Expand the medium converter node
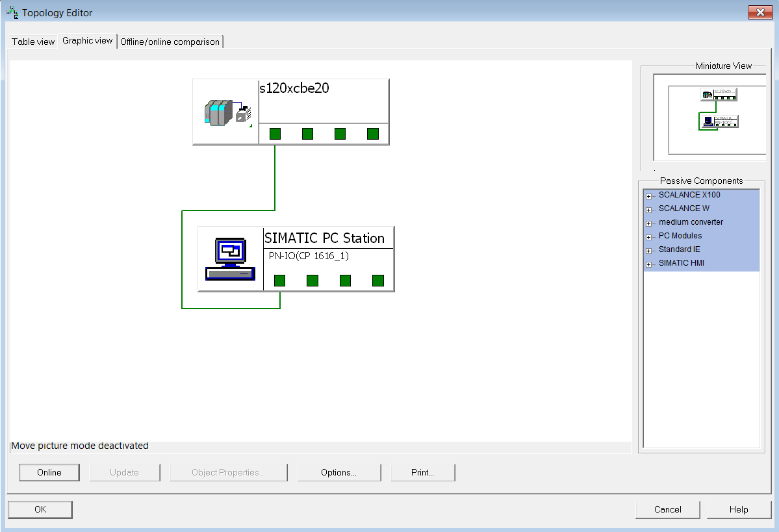The height and width of the screenshot is (532, 779). coord(648,223)
